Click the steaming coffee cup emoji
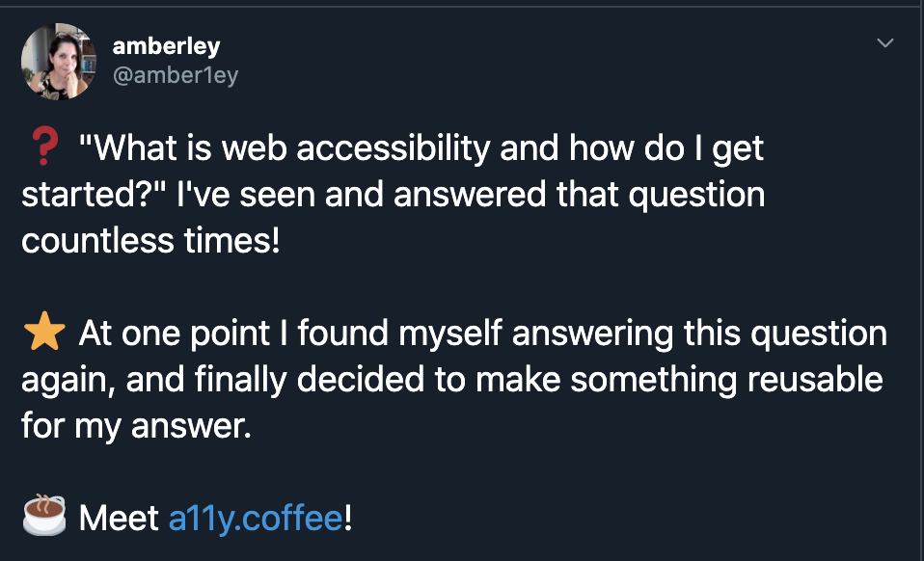This screenshot has width=924, height=561. click(x=44, y=515)
